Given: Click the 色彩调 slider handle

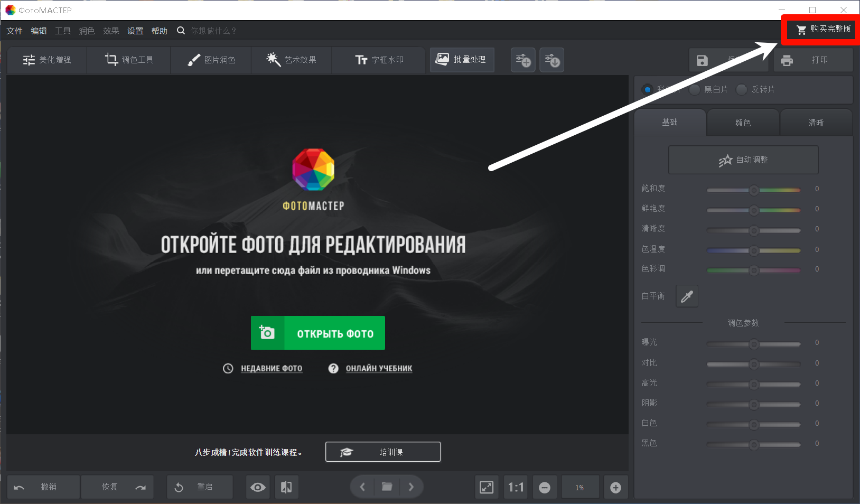Looking at the screenshot, I should [x=754, y=270].
